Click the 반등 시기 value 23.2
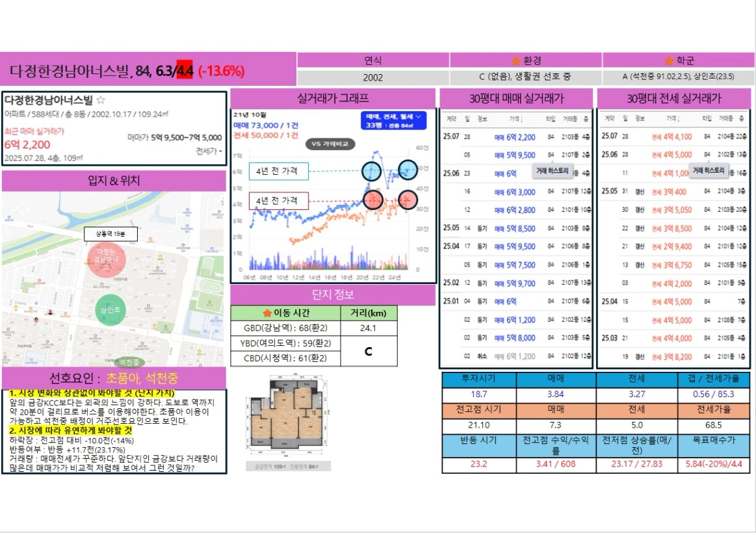756x533 pixels. [x=479, y=464]
